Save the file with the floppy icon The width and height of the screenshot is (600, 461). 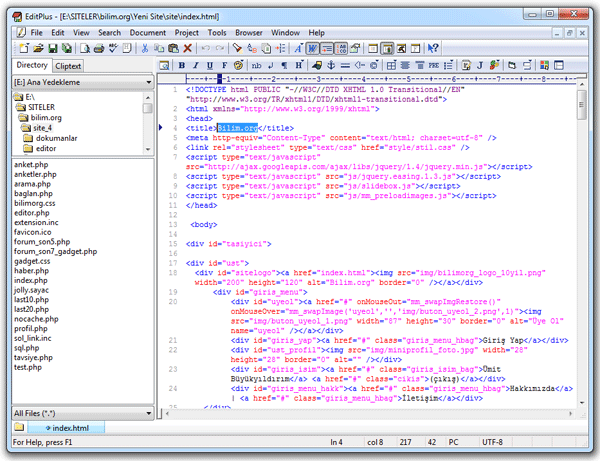coord(52,48)
